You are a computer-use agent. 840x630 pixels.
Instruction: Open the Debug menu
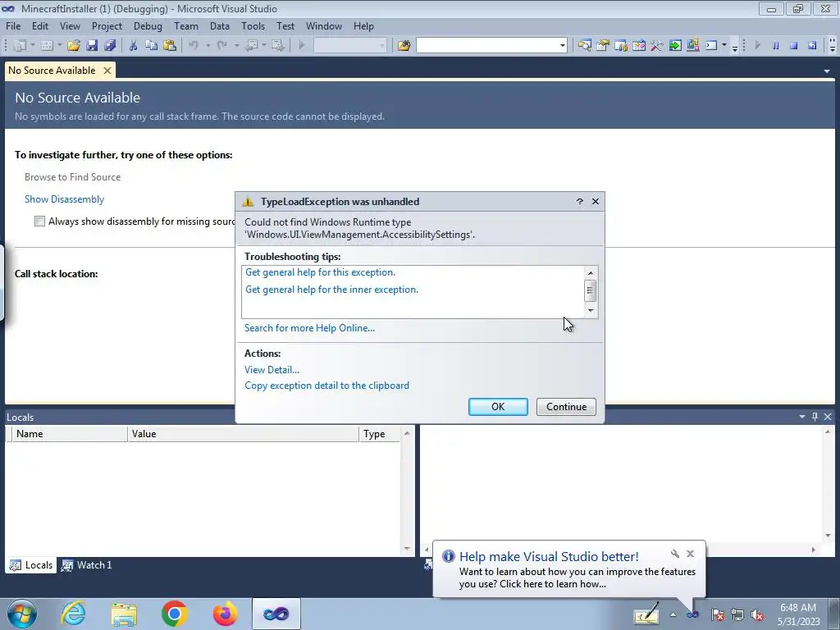coord(148,25)
